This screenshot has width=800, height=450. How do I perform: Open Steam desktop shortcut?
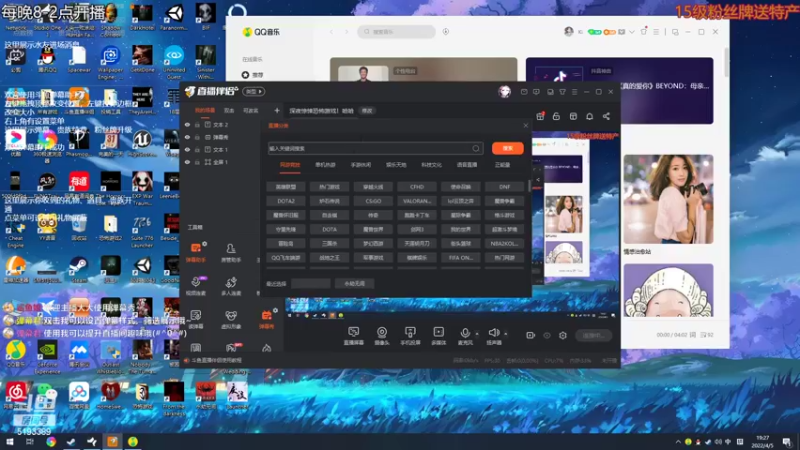pyautogui.click(x=79, y=268)
